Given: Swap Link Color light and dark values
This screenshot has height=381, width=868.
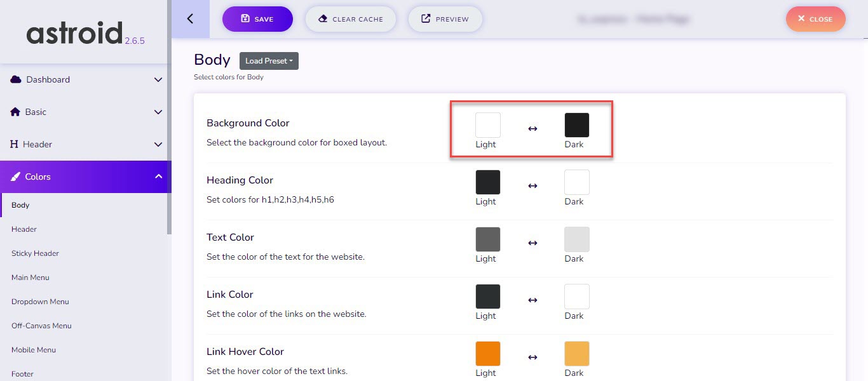Looking at the screenshot, I should pos(532,300).
